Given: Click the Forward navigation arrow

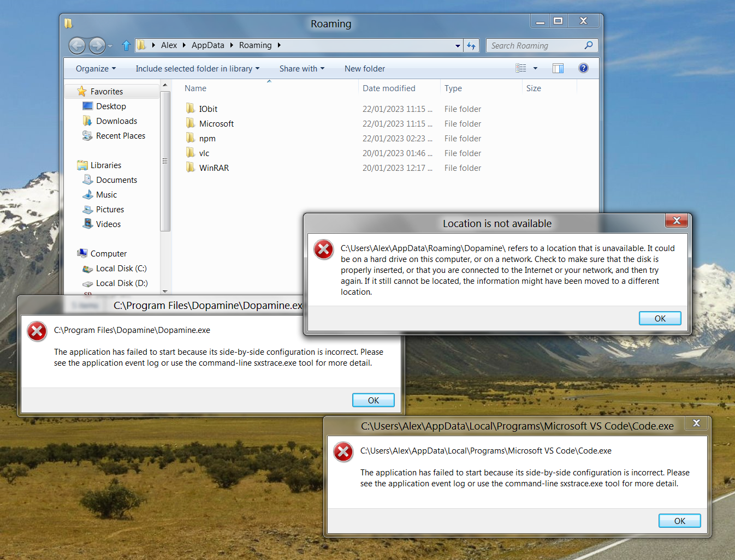Looking at the screenshot, I should [x=97, y=46].
